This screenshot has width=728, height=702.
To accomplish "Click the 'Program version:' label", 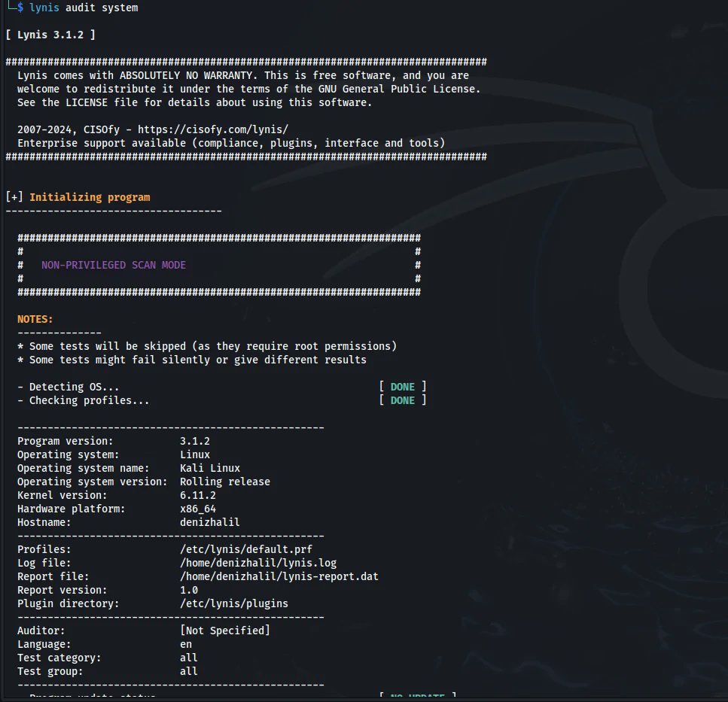I will 65,441.
